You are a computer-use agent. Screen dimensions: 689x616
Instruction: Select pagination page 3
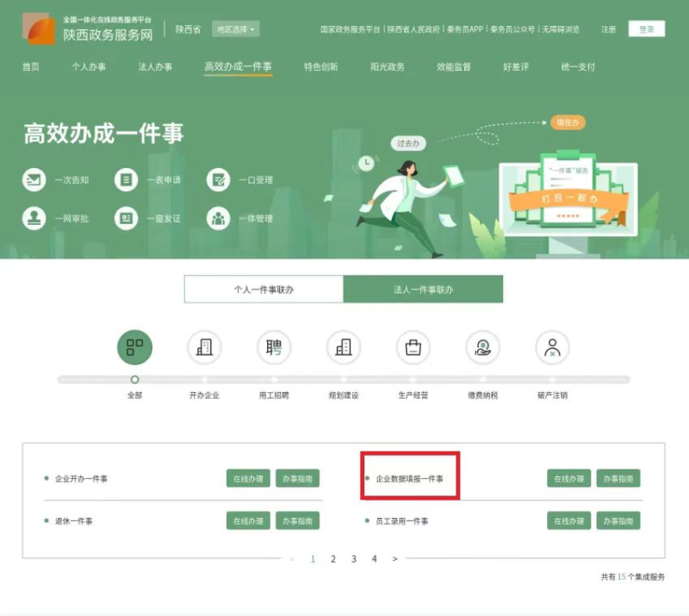click(x=353, y=559)
